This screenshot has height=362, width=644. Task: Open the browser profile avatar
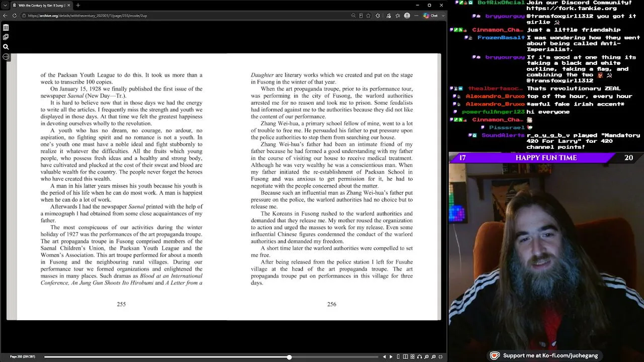point(407,16)
